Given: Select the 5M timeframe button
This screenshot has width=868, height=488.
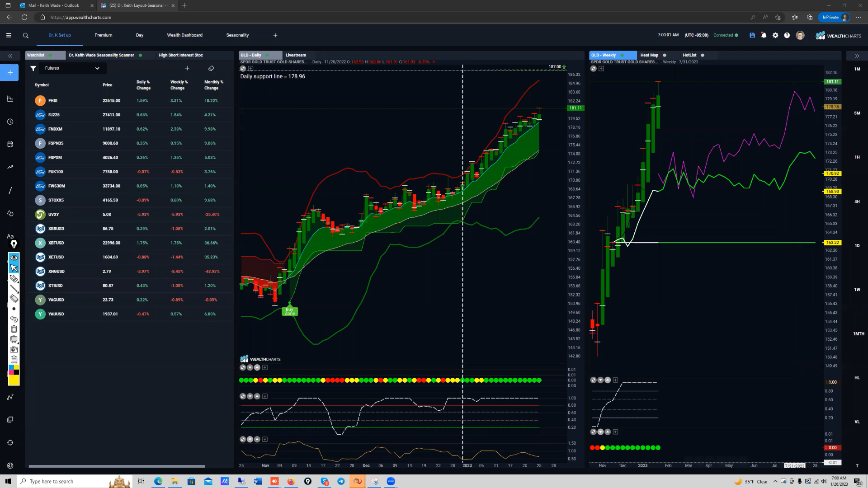Looking at the screenshot, I should [857, 113].
